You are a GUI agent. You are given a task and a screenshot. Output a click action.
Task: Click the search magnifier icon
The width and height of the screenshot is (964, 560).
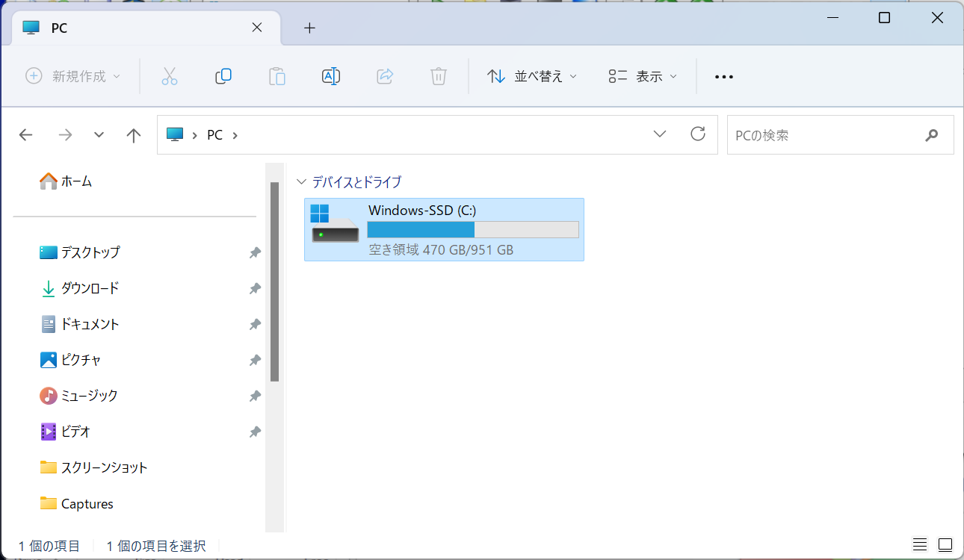[x=932, y=135]
